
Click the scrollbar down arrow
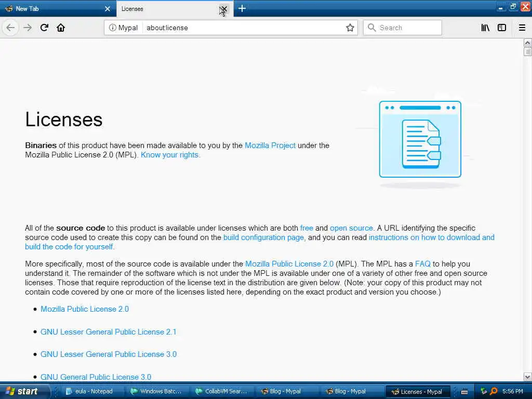(x=528, y=377)
